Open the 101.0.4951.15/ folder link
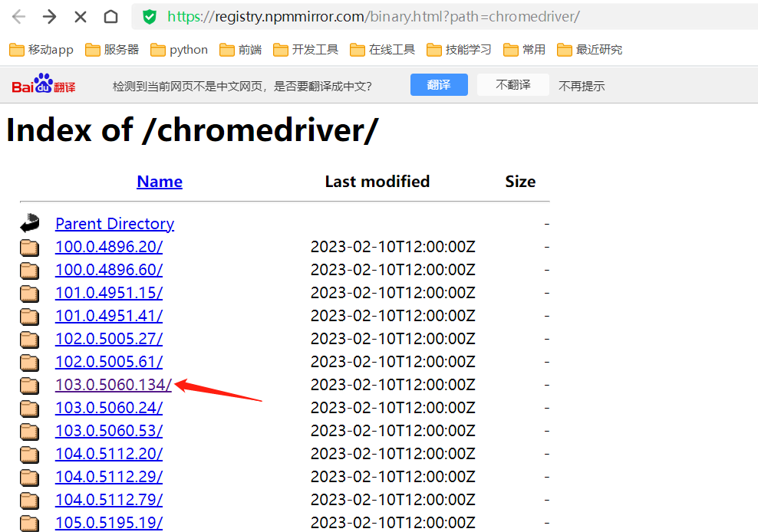 pos(109,293)
